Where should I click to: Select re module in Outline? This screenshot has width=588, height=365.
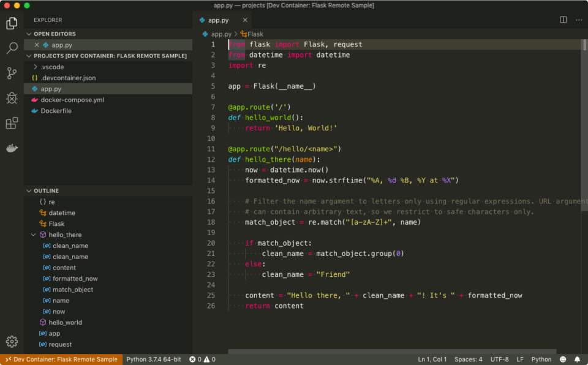(108, 202)
